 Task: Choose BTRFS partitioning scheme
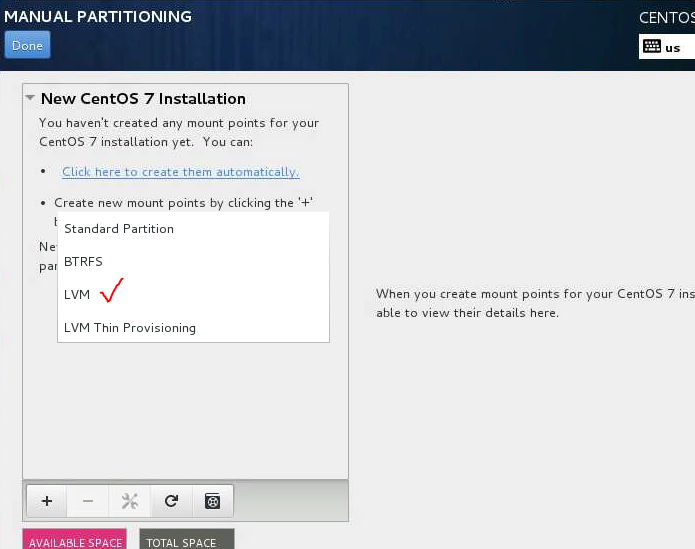click(84, 262)
